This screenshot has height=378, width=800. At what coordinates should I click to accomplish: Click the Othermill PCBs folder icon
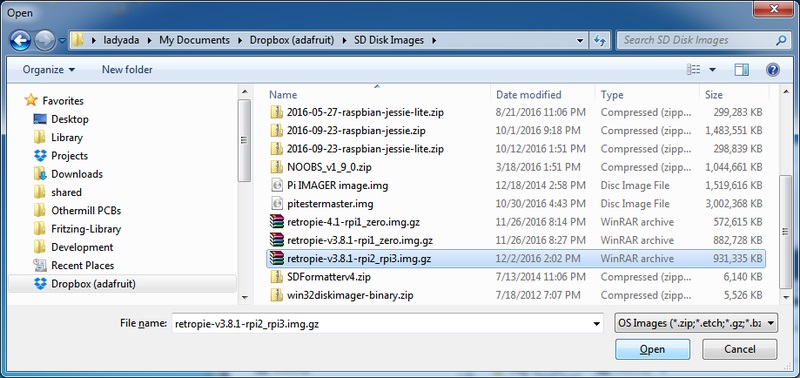point(40,210)
